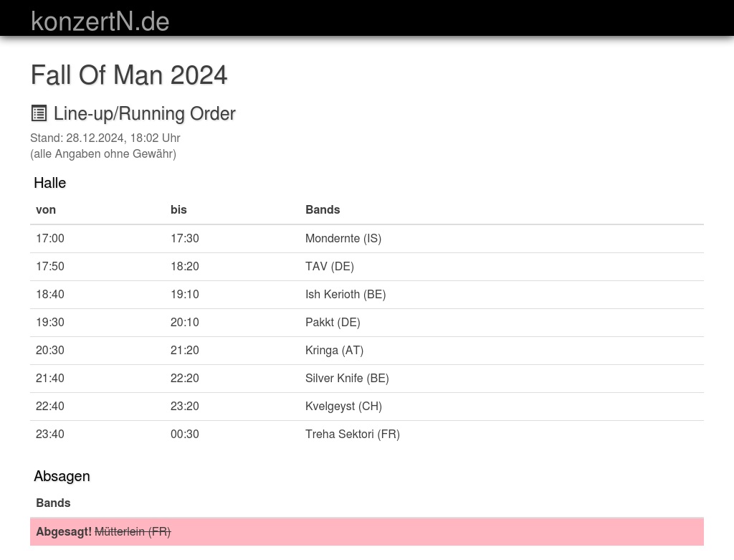Select the Mondernte (IS) band entry
The width and height of the screenshot is (734, 560).
click(343, 238)
